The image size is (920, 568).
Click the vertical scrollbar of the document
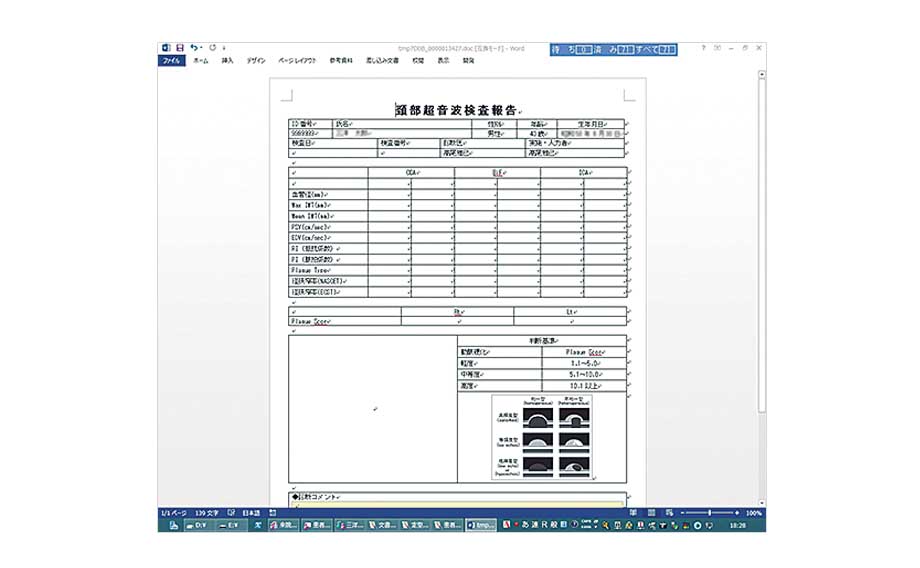(x=760, y=250)
